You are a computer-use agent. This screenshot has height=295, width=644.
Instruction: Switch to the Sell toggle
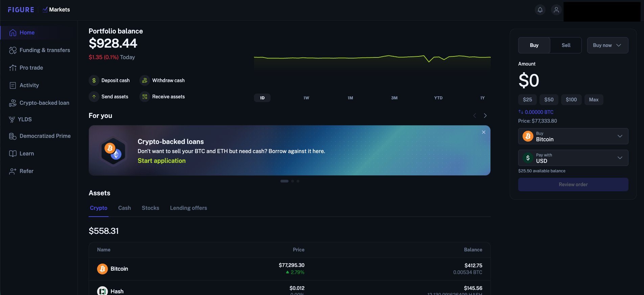click(x=566, y=45)
